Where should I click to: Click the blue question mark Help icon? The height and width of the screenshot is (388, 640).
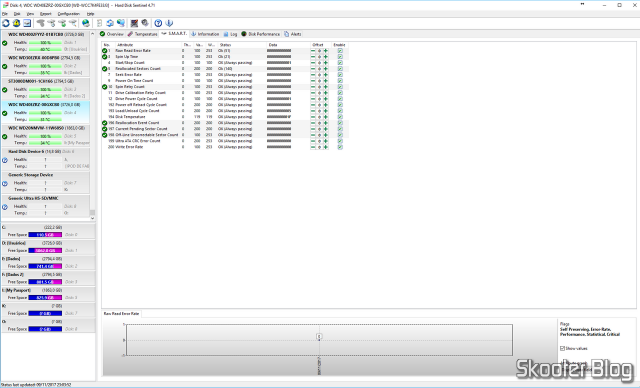coord(158,23)
